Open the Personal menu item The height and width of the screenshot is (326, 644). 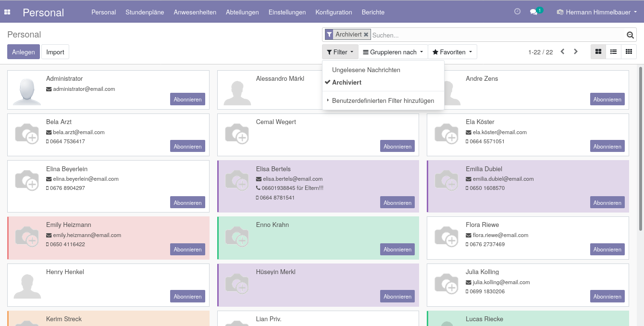104,12
